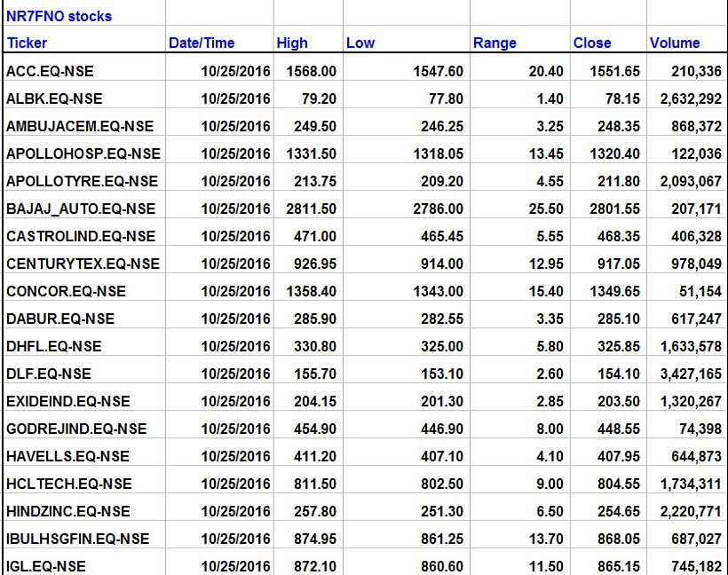This screenshot has height=575, width=728.
Task: Click the Close column header
Action: [x=592, y=43]
